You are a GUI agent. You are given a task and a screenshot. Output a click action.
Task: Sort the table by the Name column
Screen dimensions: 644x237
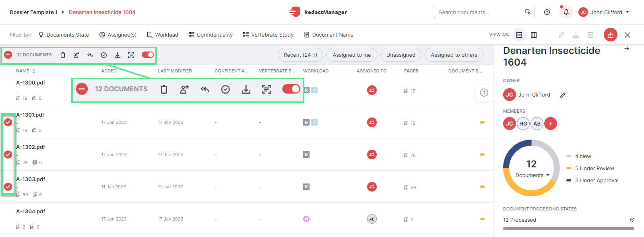click(26, 71)
